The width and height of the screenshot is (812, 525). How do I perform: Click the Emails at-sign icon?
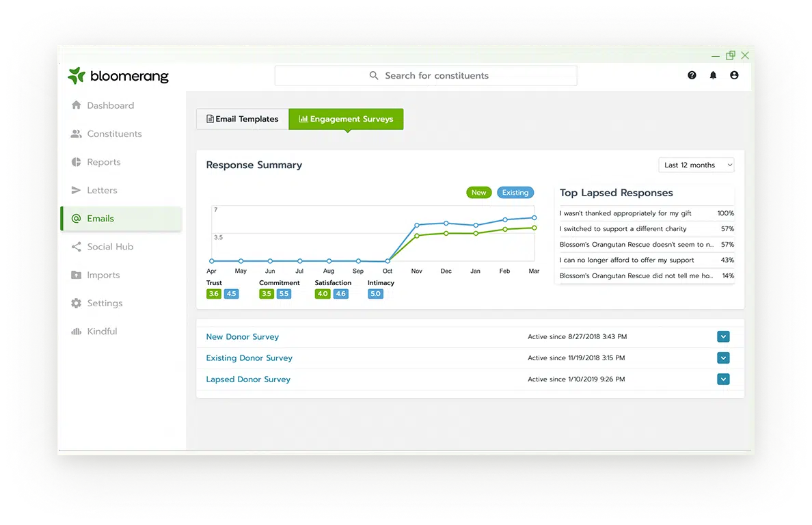coord(76,219)
